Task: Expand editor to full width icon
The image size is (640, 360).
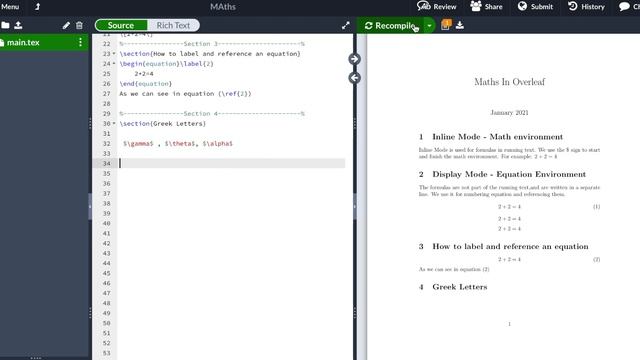Action: (346, 25)
